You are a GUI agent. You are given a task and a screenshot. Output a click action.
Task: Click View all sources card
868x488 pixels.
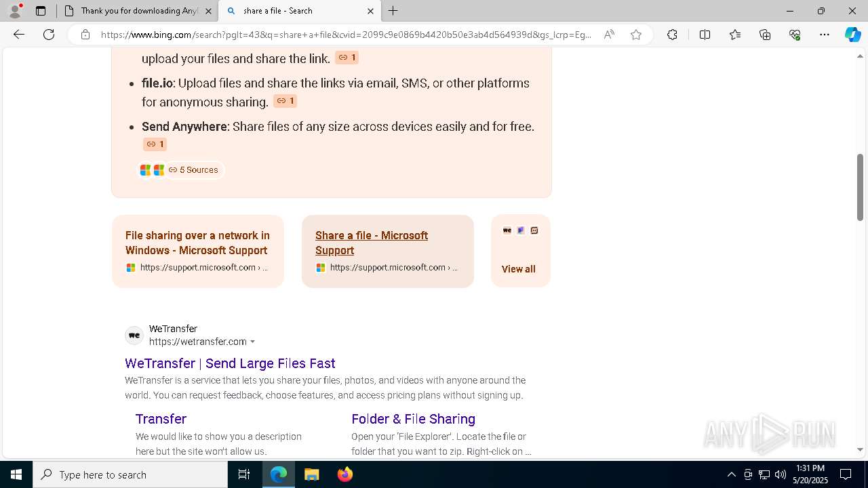pos(521,251)
